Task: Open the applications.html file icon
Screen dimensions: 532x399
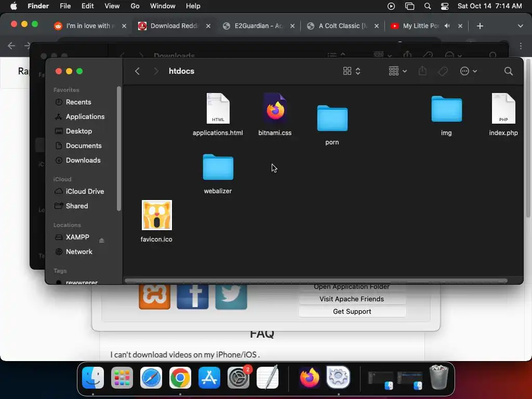Action: pos(218,109)
